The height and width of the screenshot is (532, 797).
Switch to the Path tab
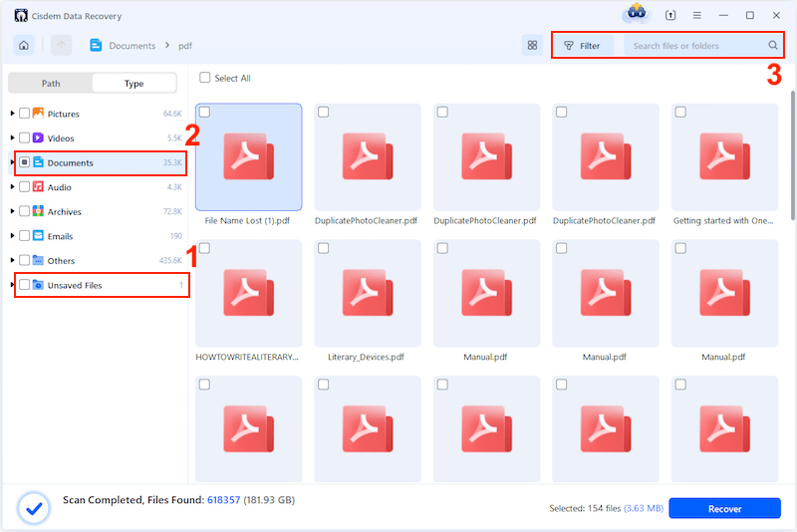(x=51, y=84)
